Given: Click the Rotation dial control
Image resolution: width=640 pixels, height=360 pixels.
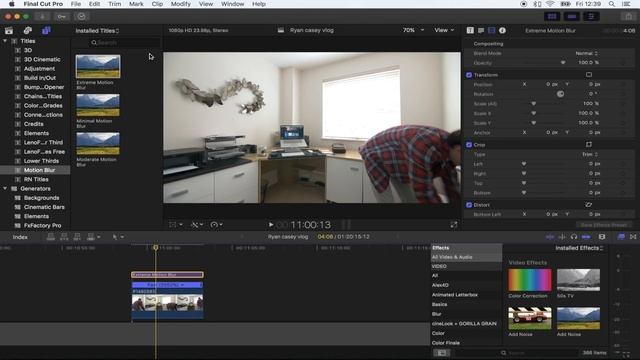Looking at the screenshot, I should [560, 94].
